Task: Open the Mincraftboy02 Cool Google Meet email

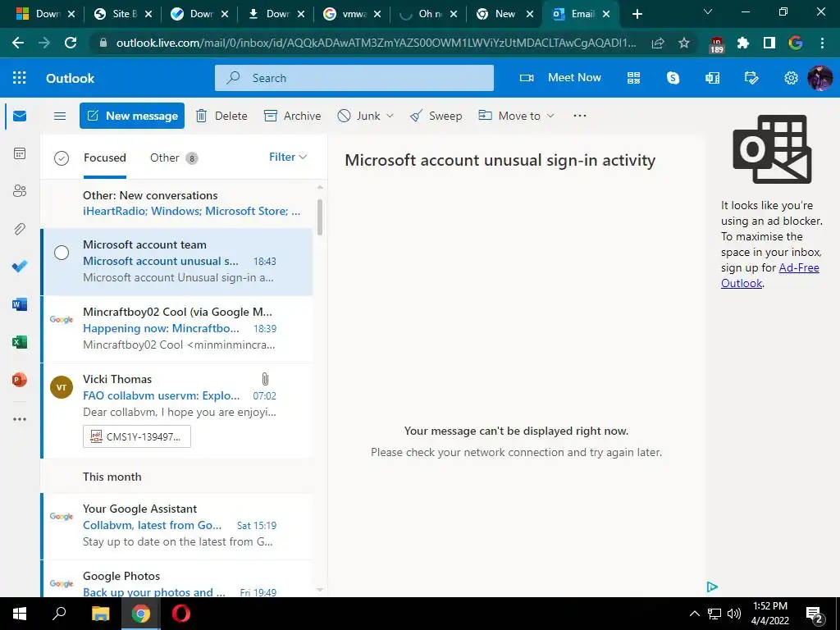Action: point(177,329)
